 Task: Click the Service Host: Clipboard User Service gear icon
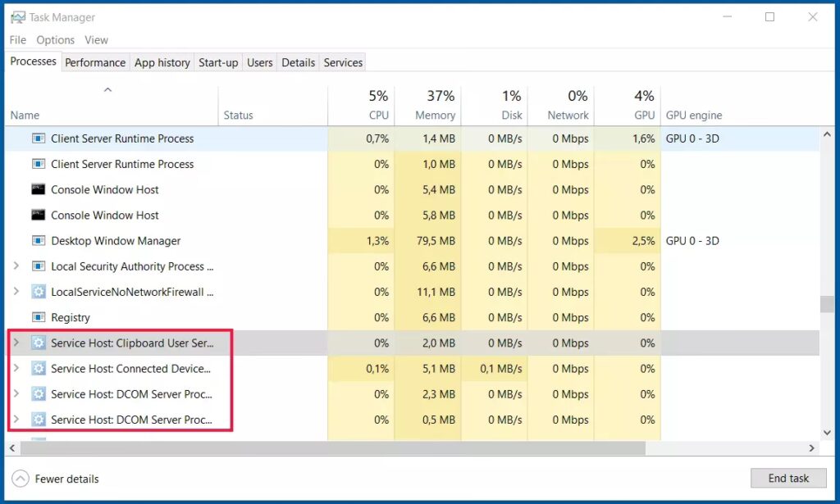39,343
